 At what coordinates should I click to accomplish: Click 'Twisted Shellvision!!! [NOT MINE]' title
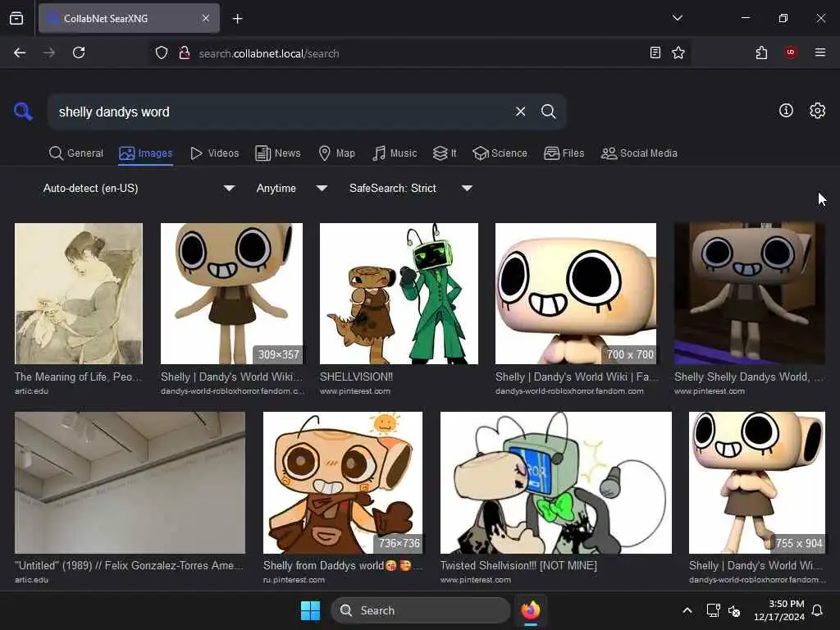[518, 565]
